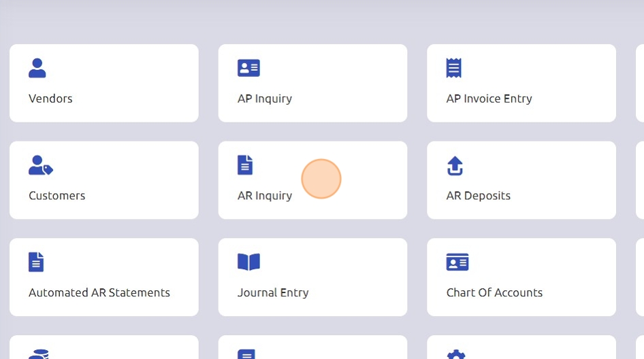Screen dimensions: 644x359
Task: Click the AP Invoice Entry receipt icon
Action: [454, 68]
